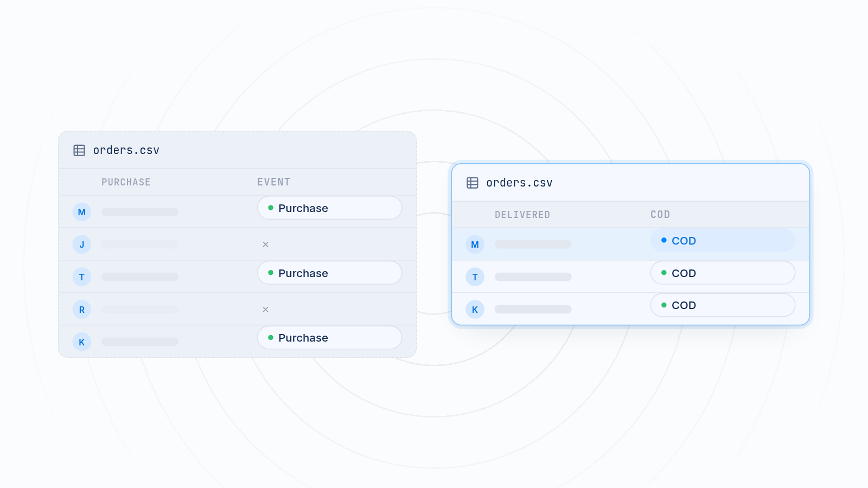Click the x mark in row J
Viewport: 868px width, 488px height.
coord(265,245)
